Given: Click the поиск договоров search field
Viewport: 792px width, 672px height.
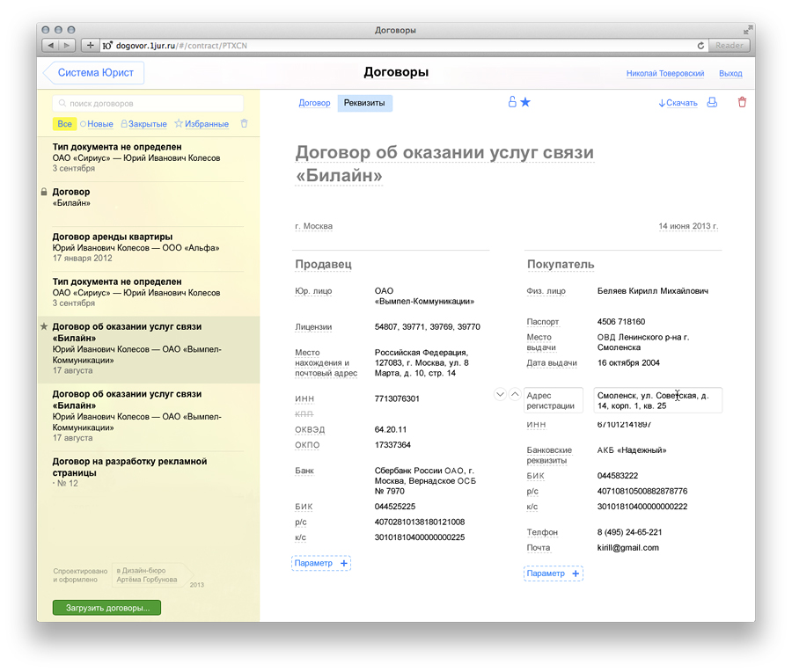Looking at the screenshot, I should coord(150,104).
